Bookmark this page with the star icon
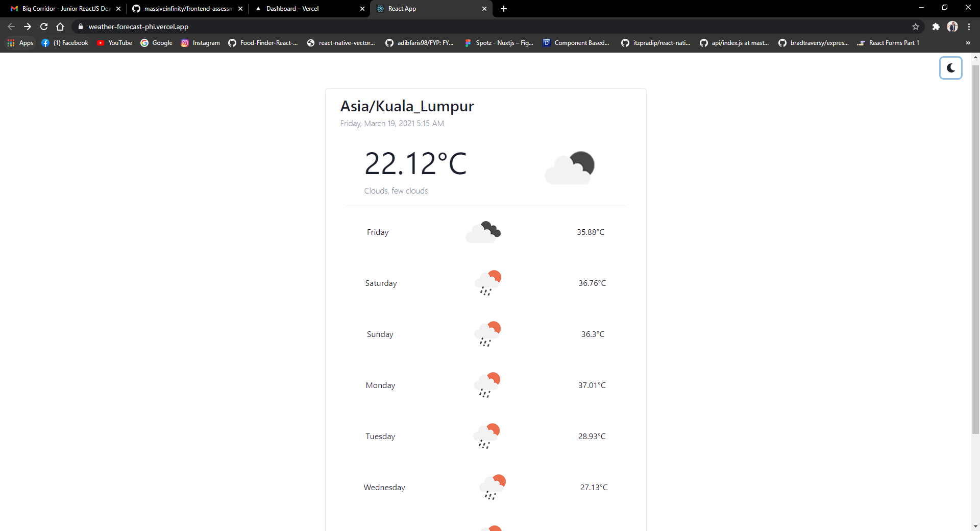Image resolution: width=980 pixels, height=531 pixels. tap(916, 27)
